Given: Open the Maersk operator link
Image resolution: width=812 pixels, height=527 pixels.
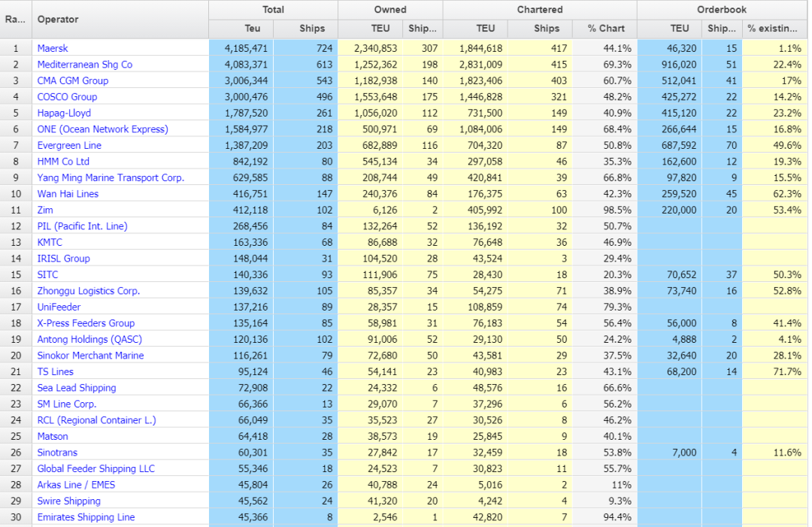Looking at the screenshot, I should [53, 48].
